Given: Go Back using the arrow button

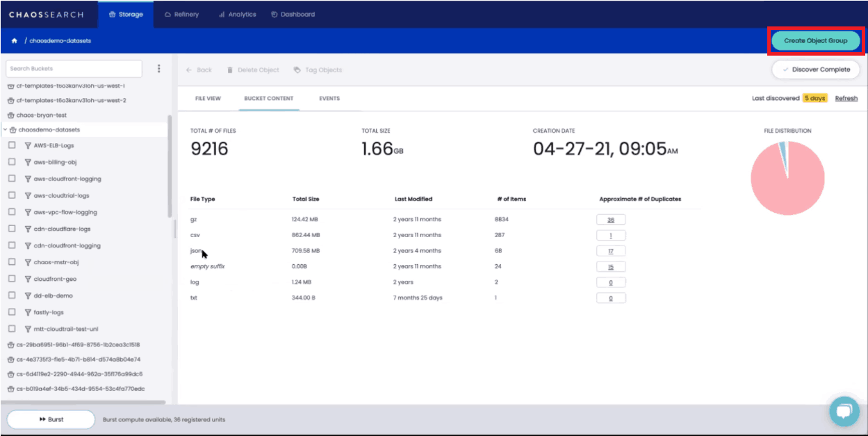Looking at the screenshot, I should click(x=199, y=70).
